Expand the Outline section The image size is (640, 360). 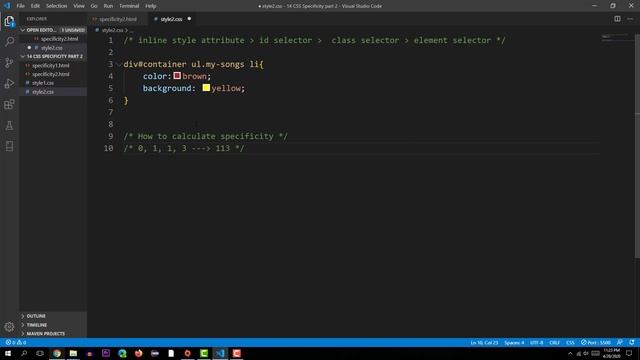pos(23,316)
